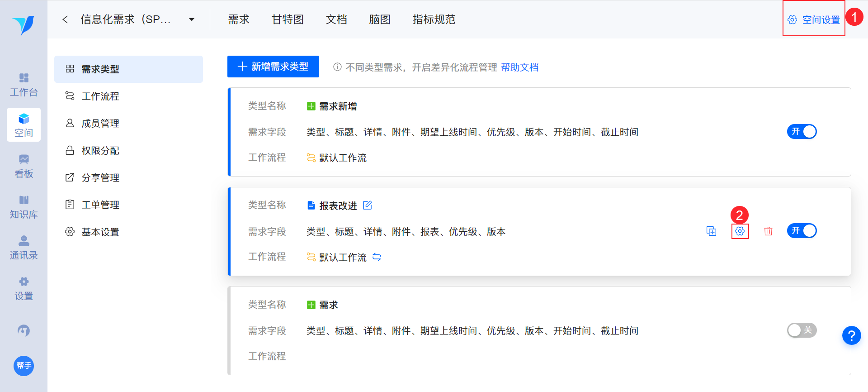Open the 空间 space section
The width and height of the screenshot is (868, 392).
(x=24, y=125)
